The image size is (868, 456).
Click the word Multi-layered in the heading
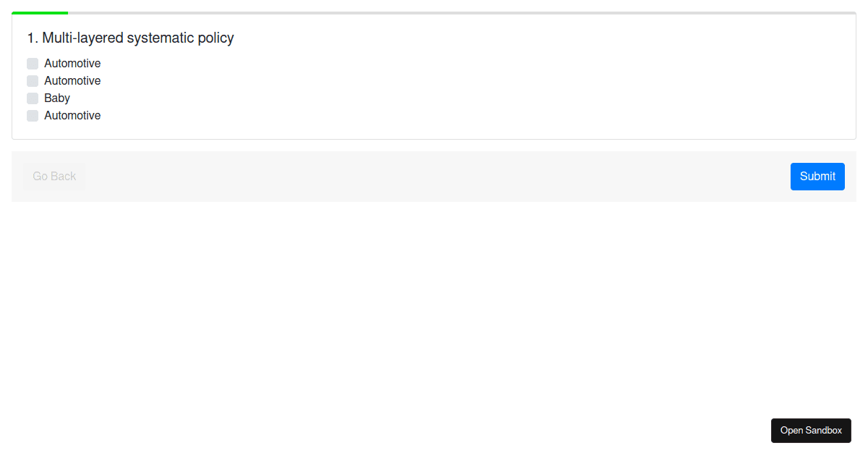coord(82,38)
